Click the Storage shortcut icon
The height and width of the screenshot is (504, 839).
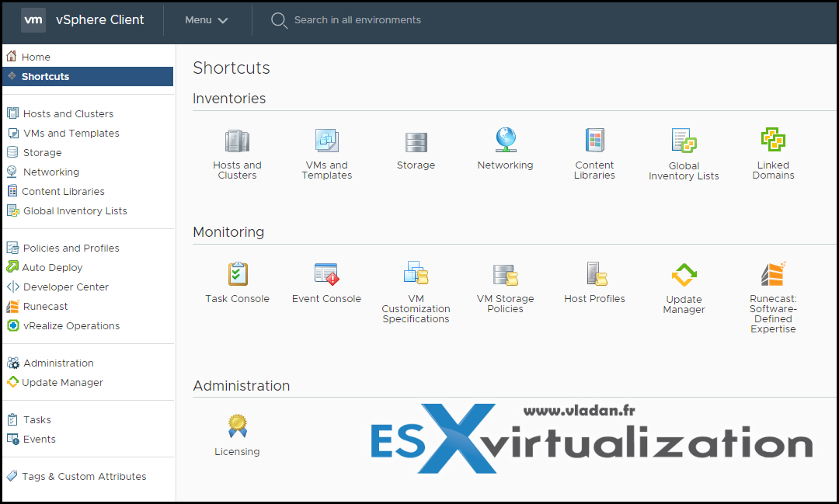coord(416,142)
